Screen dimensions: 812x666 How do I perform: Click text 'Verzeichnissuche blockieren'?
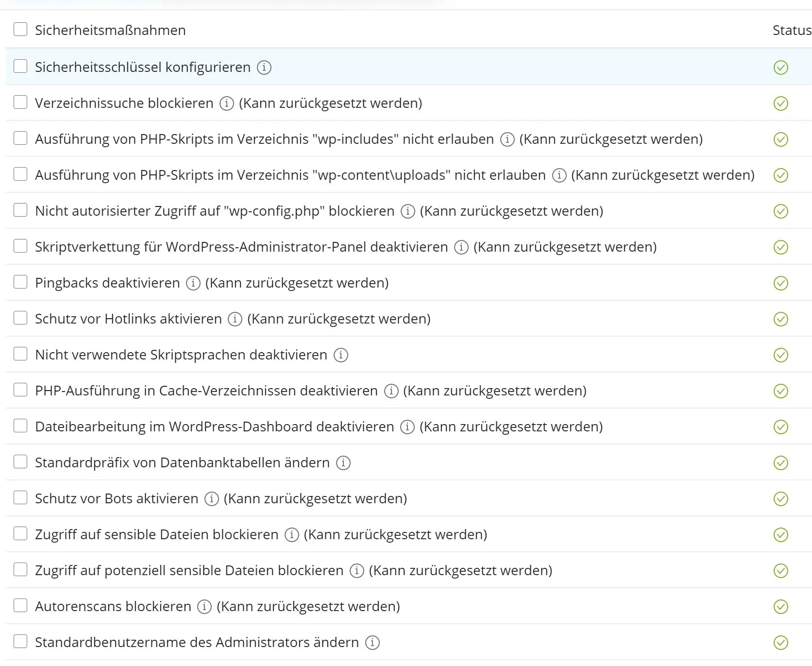pyautogui.click(x=124, y=103)
